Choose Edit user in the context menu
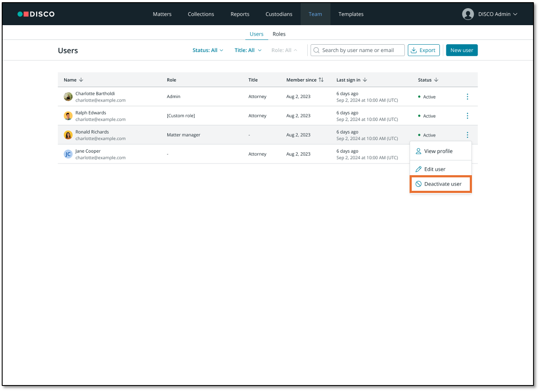Screen dimensions: 540x392 [x=434, y=169]
